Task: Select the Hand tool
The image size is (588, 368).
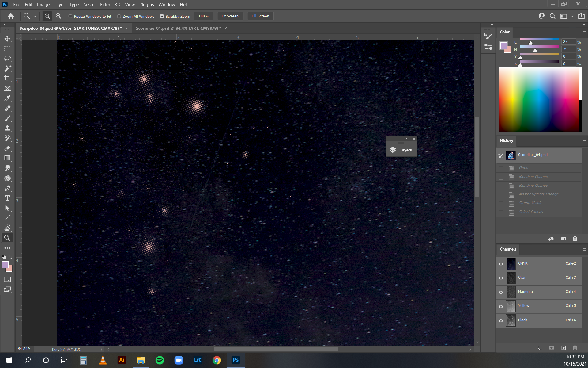Action: (7, 228)
